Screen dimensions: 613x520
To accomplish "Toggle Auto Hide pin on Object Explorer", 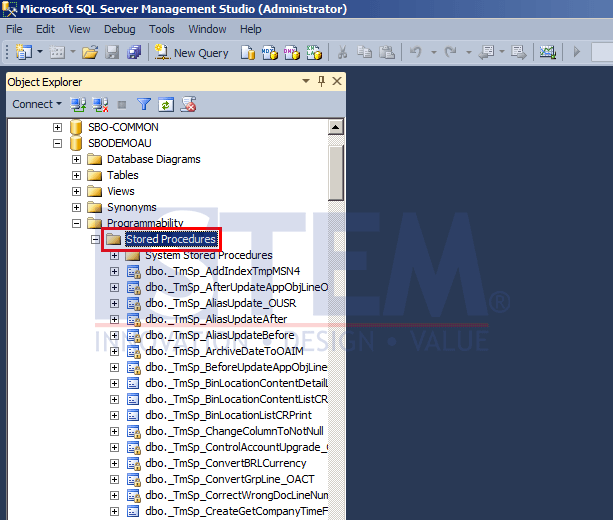I will [x=321, y=81].
